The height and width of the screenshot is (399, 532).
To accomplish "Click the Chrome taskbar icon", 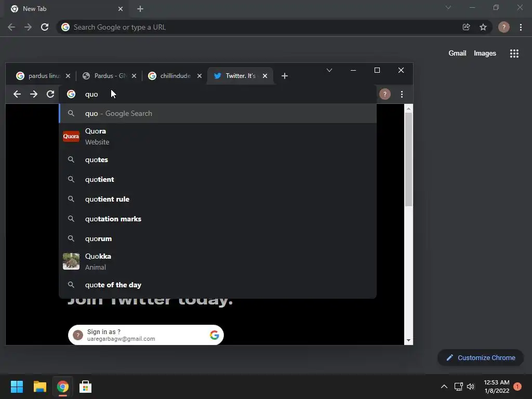I will (62, 387).
